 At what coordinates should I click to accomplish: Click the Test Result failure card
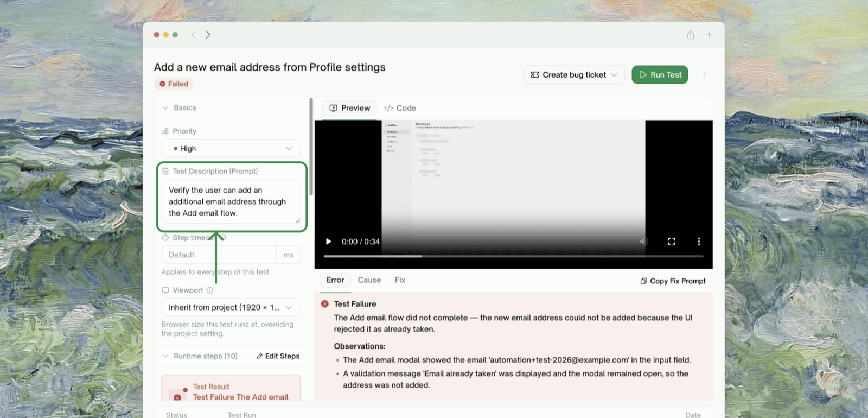coord(231,388)
